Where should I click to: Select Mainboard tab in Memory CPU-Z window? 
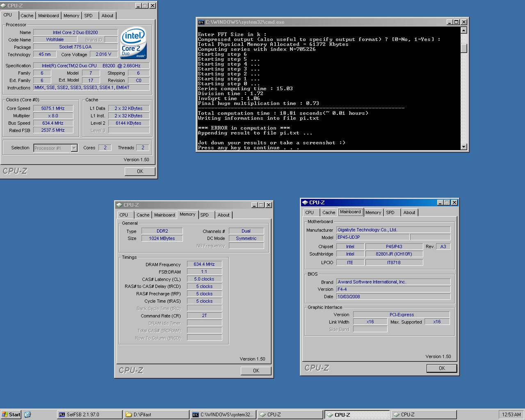(164, 215)
